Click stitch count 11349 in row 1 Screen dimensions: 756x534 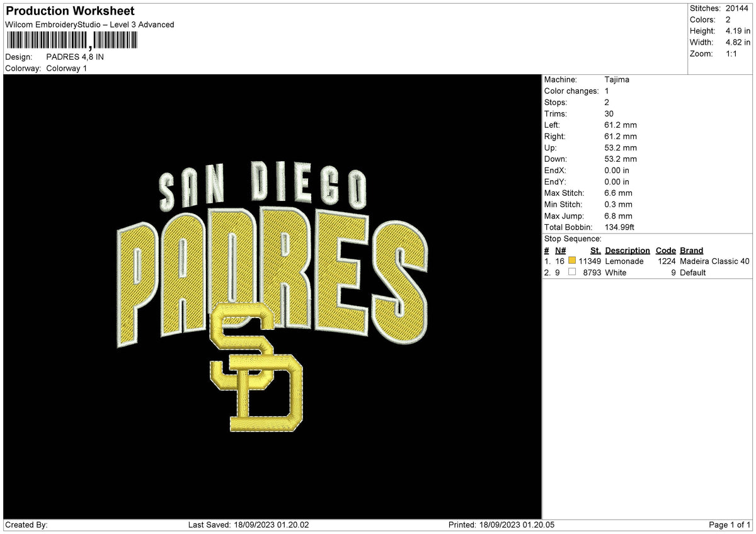pos(590,261)
